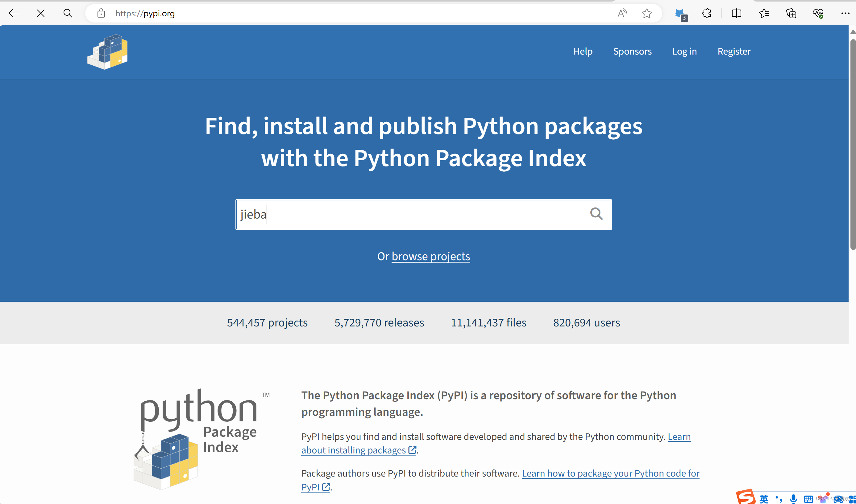
Task: Open Split screen view
Action: 736,14
